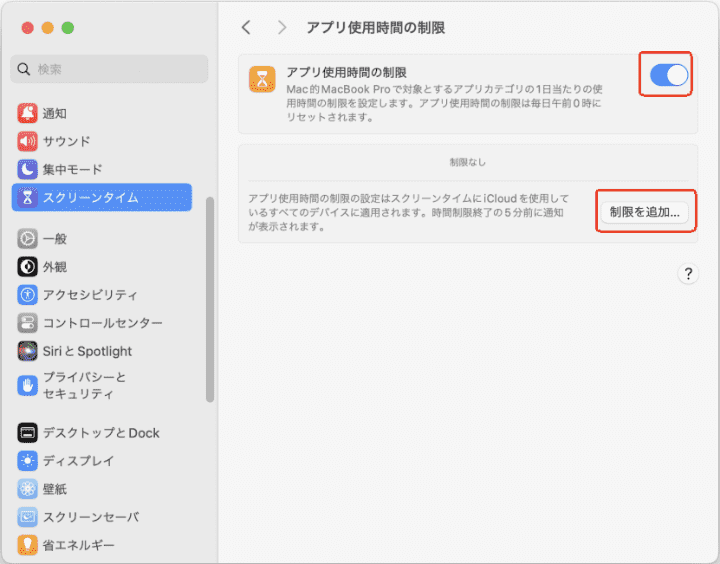Screen dimensions: 720x564
Task: Open アクセシビリティ settings label
Action: coord(90,295)
